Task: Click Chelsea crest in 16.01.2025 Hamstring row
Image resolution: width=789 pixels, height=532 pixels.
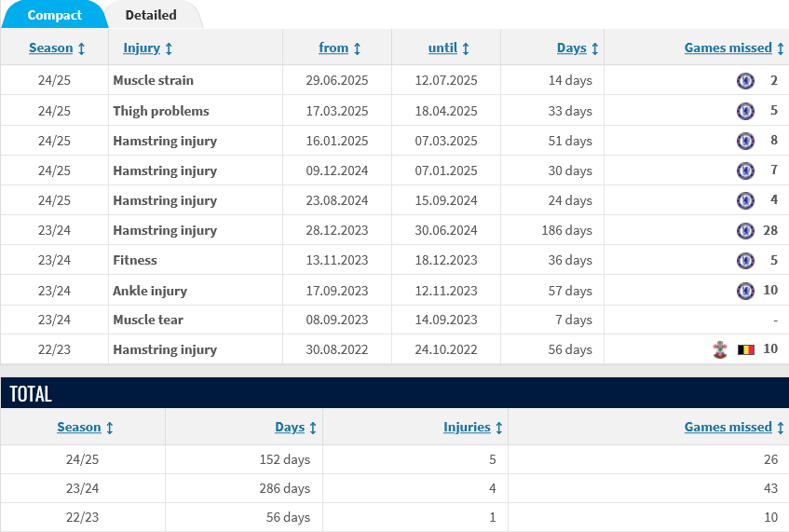Action: pyautogui.click(x=745, y=141)
